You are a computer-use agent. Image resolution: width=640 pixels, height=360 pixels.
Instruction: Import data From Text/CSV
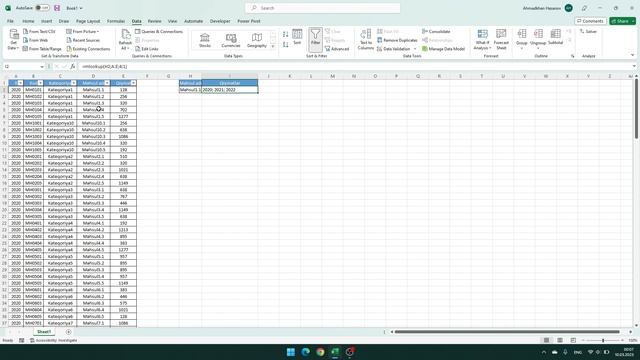(x=39, y=31)
